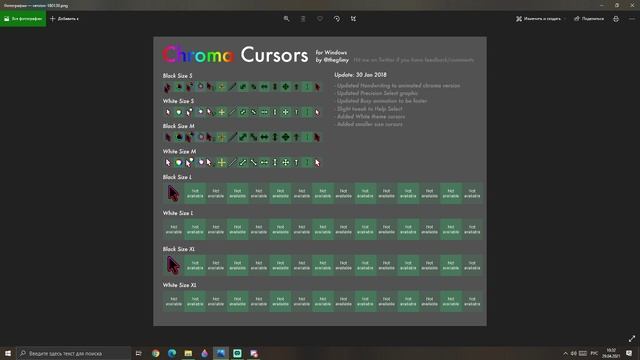This screenshot has height=360, width=640.
Task: Open the 'Добавить к' option
Action: [x=64, y=19]
